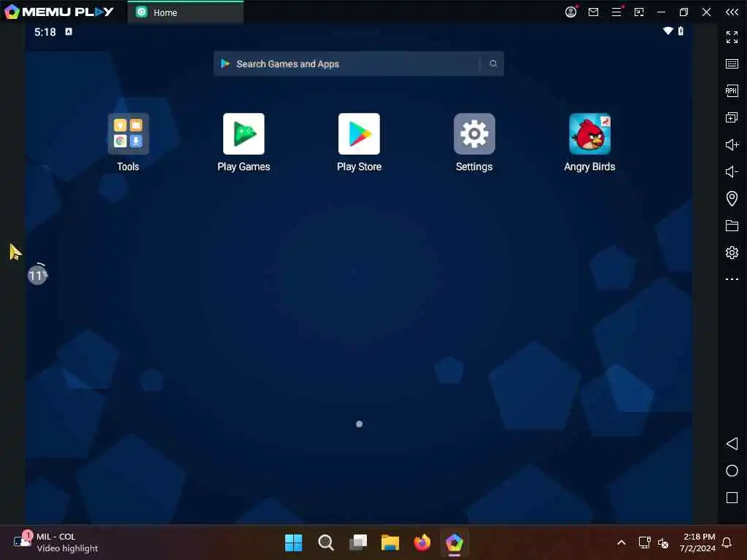The width and height of the screenshot is (747, 560).
Task: Open the Windows Start menu
Action: (293, 542)
